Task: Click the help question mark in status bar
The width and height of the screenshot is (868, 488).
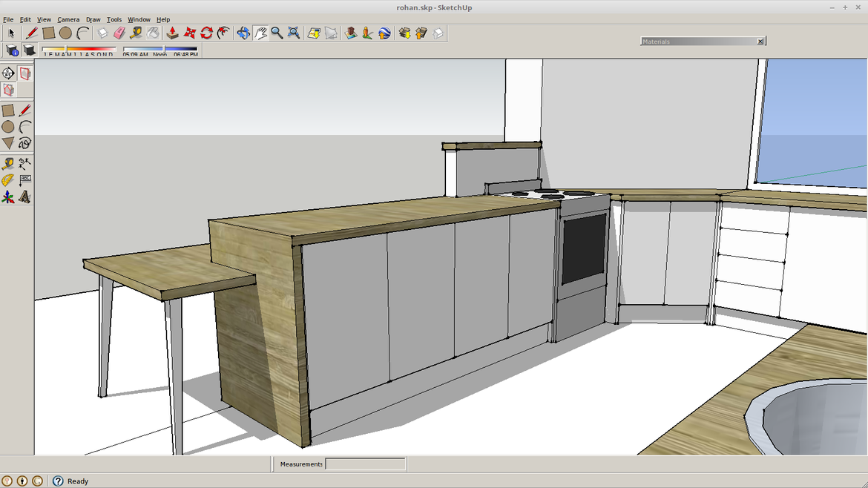Action: (58, 481)
